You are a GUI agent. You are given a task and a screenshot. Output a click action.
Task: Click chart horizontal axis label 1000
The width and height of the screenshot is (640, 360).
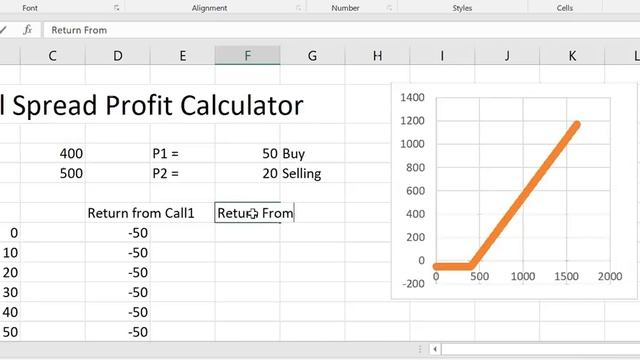[x=523, y=276]
